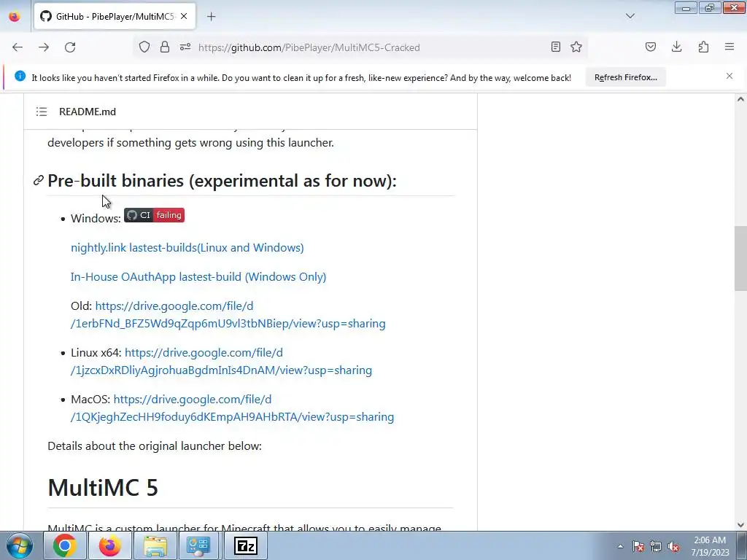This screenshot has width=747, height=560.
Task: Open the CI failing status badge
Action: click(154, 215)
